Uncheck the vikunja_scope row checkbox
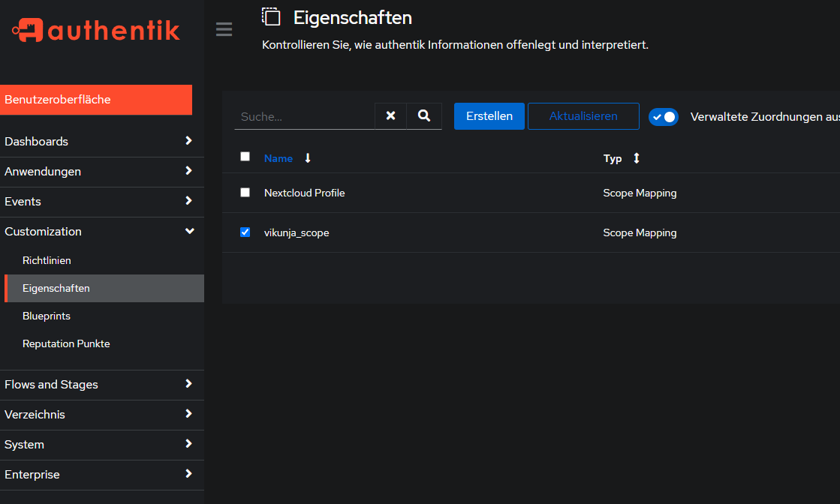Image resolution: width=840 pixels, height=504 pixels. coord(245,232)
